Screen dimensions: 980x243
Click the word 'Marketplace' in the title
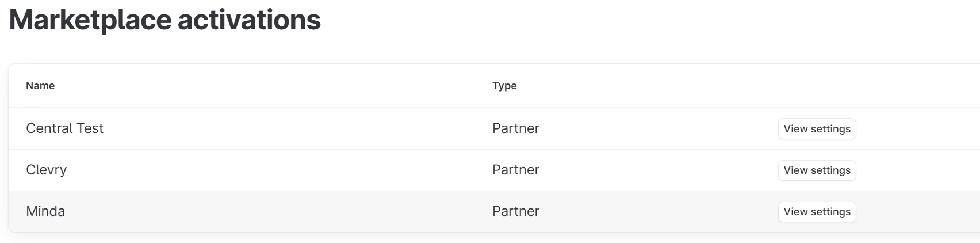click(90, 20)
